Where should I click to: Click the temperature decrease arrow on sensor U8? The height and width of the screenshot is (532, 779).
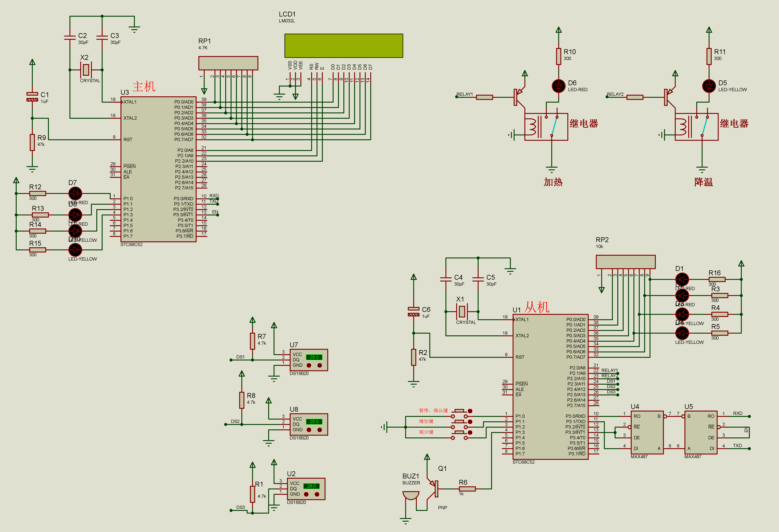(309, 430)
